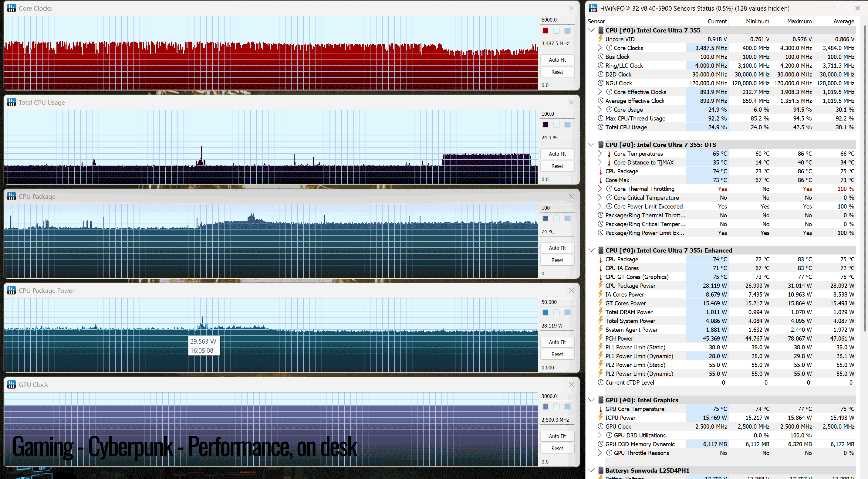Click the Current column header in sensor list
Viewport: 868px width, 479px height.
coord(717,21)
